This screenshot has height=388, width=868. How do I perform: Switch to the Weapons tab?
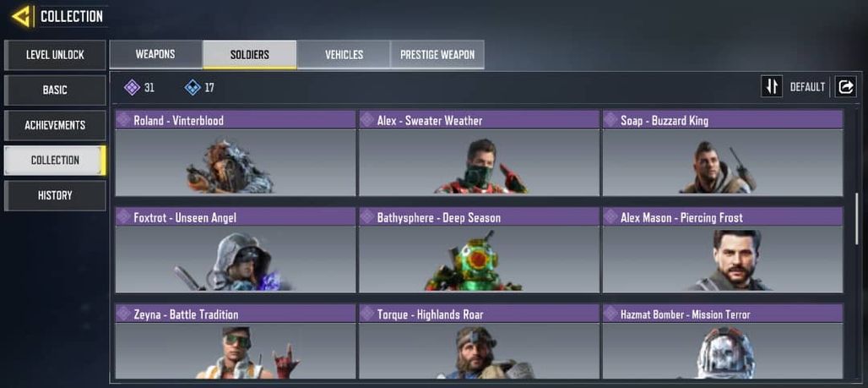(155, 54)
